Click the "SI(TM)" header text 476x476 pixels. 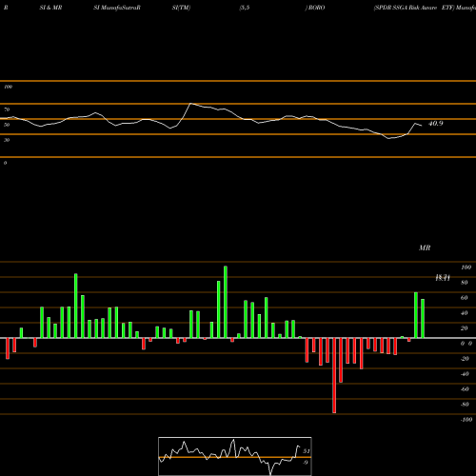[x=181, y=8]
